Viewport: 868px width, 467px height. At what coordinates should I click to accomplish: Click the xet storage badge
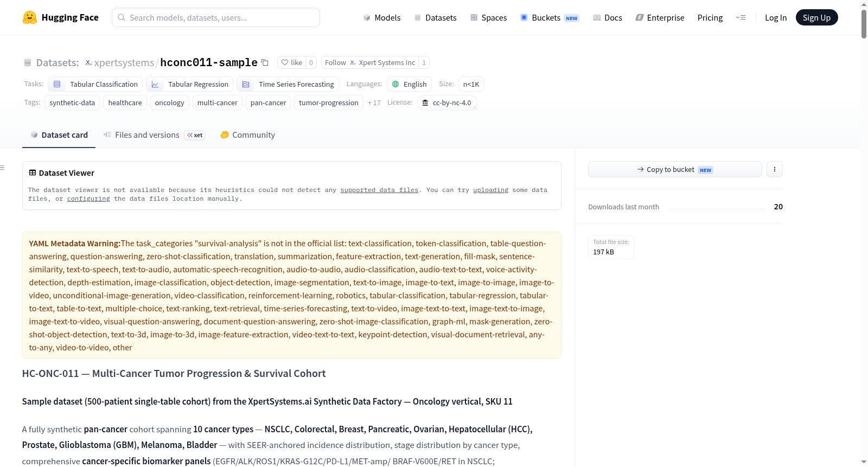[x=195, y=135]
